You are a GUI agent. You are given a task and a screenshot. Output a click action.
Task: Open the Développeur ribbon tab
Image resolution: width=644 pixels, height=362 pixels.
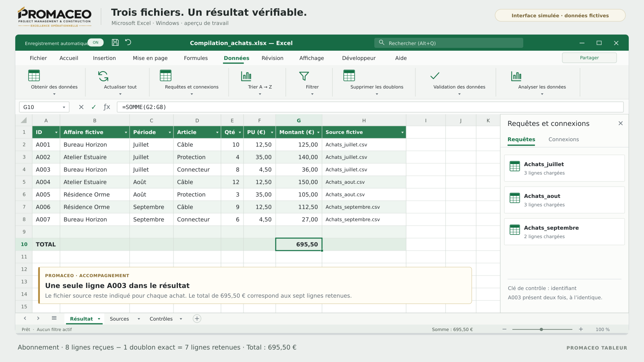359,58
